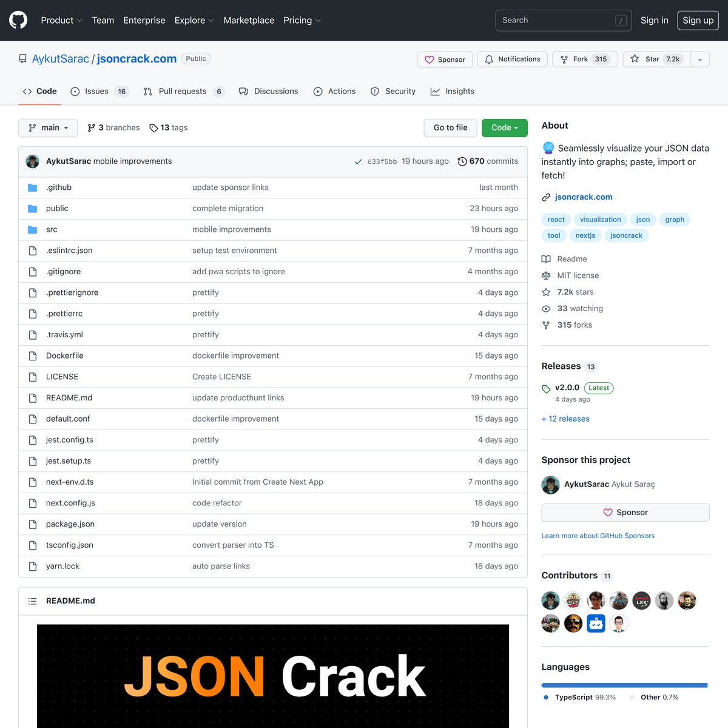Open the fork icon beside 315 forks
Screen dimensions: 728x728
click(x=546, y=325)
